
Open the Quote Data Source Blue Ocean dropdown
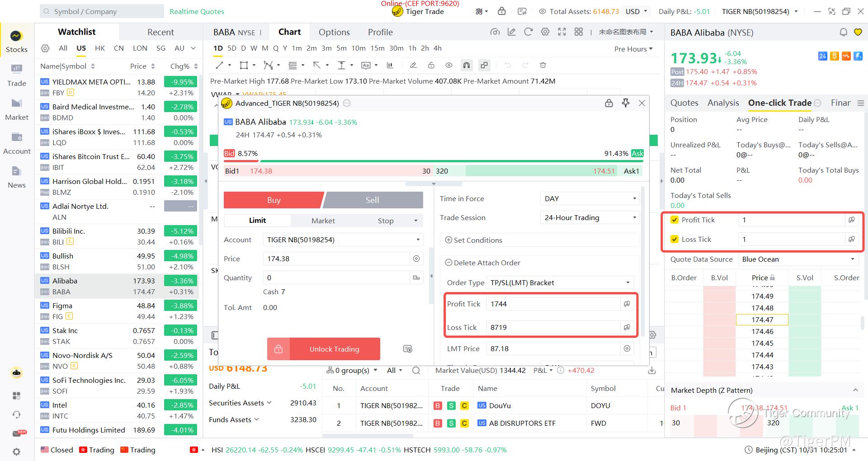coord(798,259)
